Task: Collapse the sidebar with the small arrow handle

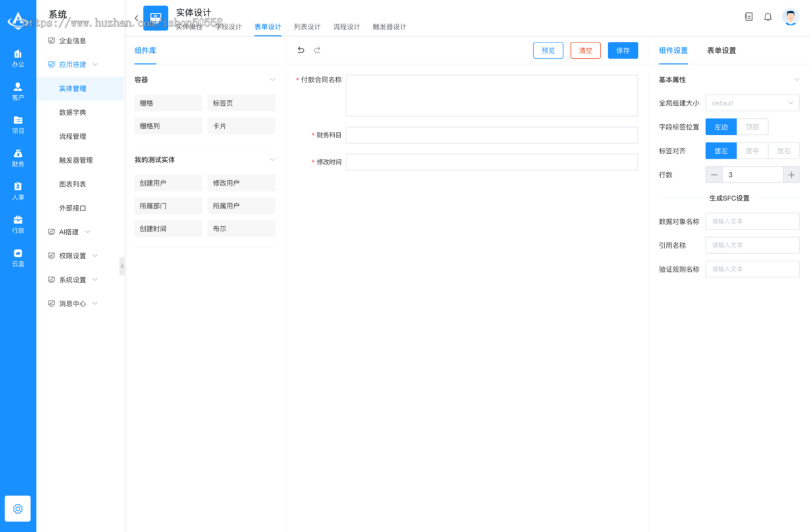Action: point(122,266)
